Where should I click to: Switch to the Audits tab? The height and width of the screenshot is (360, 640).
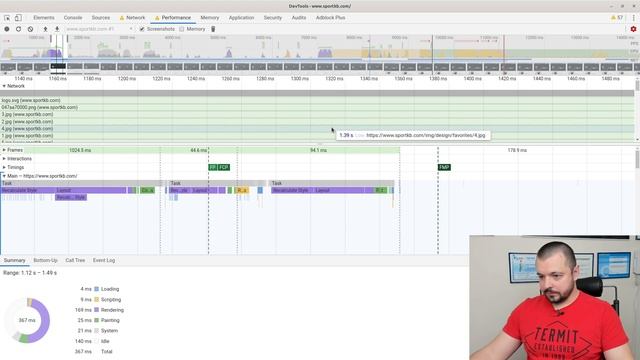click(299, 18)
